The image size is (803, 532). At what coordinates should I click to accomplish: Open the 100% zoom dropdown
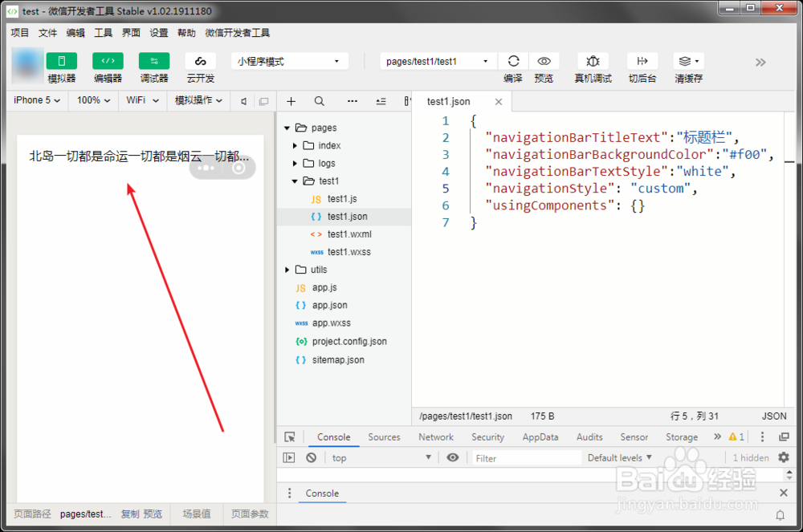point(93,100)
